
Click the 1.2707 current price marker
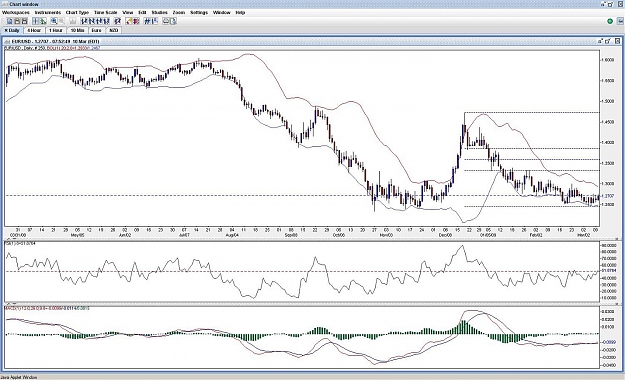point(608,196)
